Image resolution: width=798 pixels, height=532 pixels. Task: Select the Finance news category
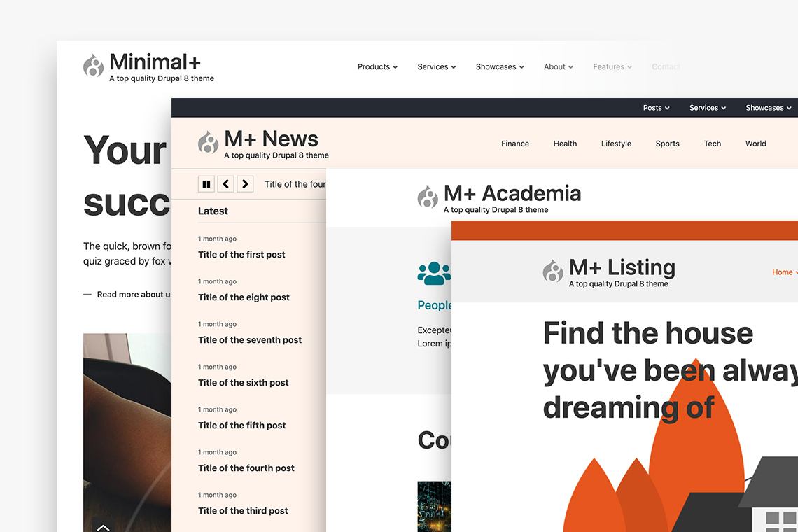[x=515, y=143]
